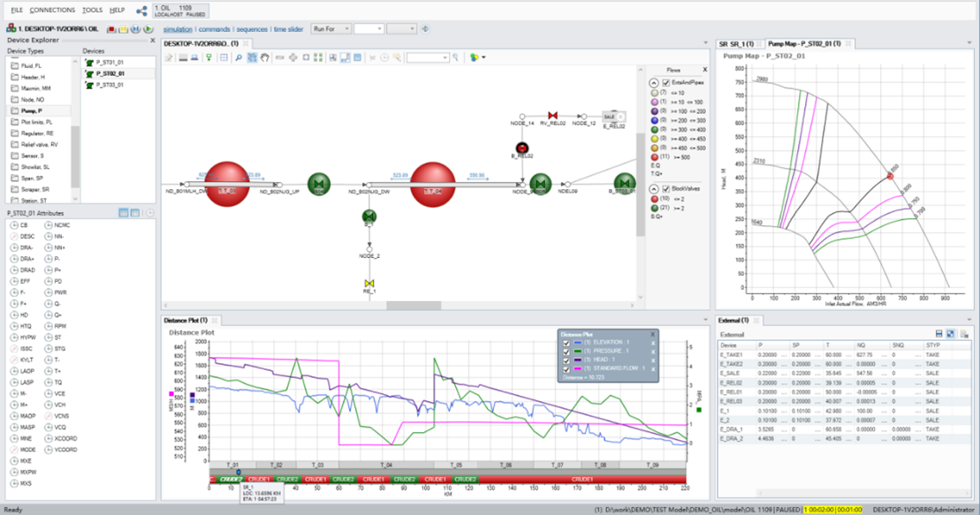Click the network connections icon beside HELP menu
The height and width of the screenshot is (515, 980).
tap(140, 11)
